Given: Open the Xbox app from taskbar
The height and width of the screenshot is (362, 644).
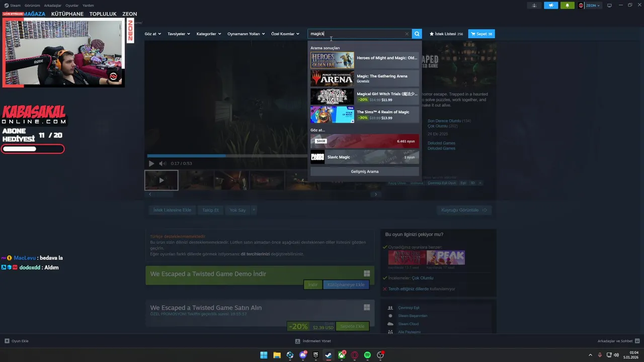Looking at the screenshot, I should click(x=342, y=355).
